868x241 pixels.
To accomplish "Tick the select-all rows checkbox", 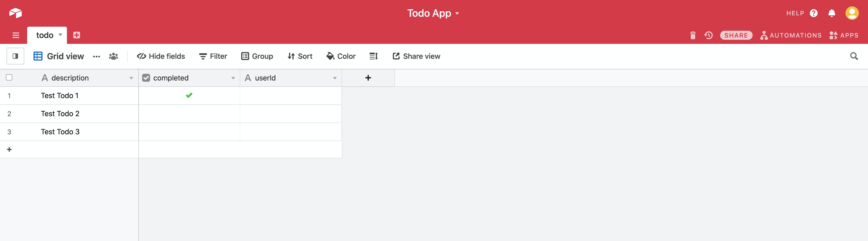I will pos(9,78).
